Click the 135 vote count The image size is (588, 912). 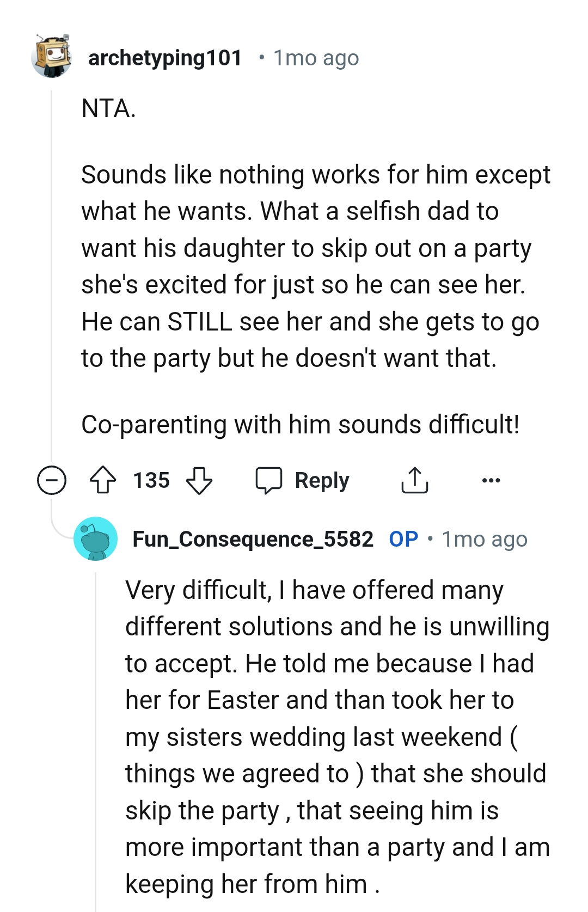[151, 480]
